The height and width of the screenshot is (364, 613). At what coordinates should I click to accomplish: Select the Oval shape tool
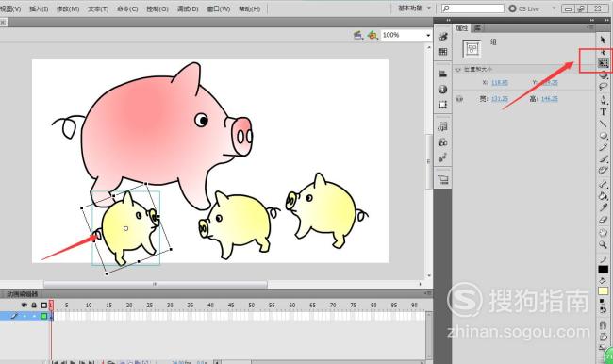[603, 136]
